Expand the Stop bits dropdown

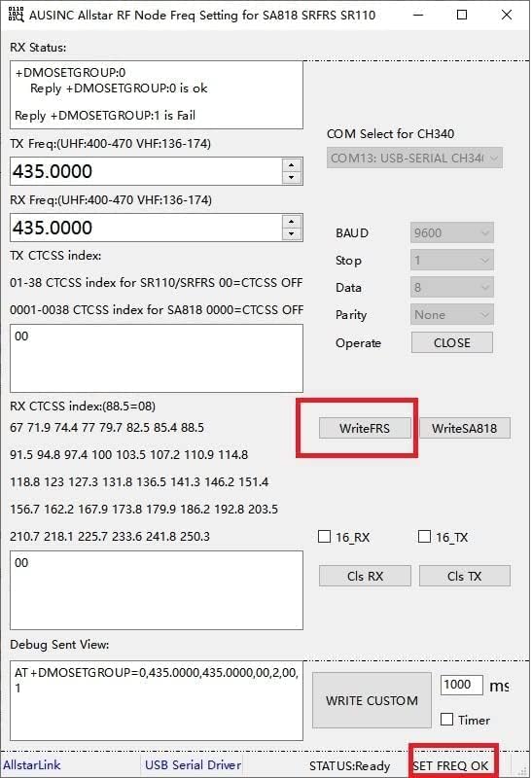(x=451, y=260)
